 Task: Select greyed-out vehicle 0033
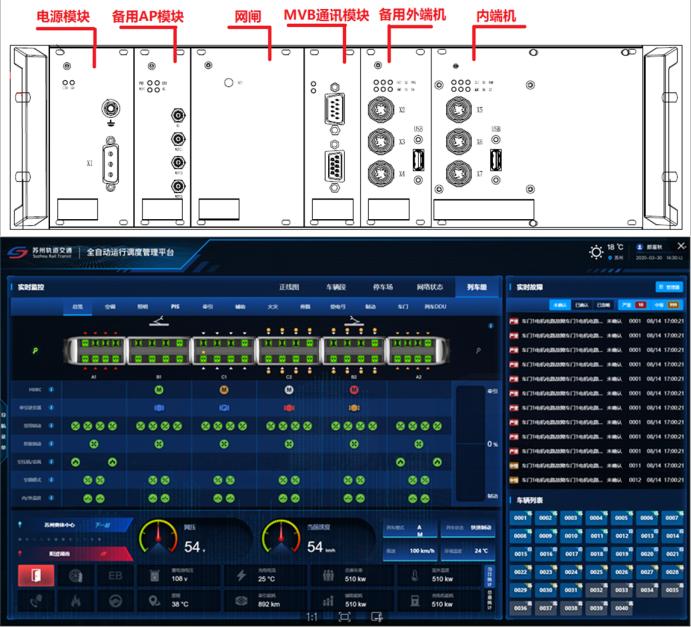point(622,590)
